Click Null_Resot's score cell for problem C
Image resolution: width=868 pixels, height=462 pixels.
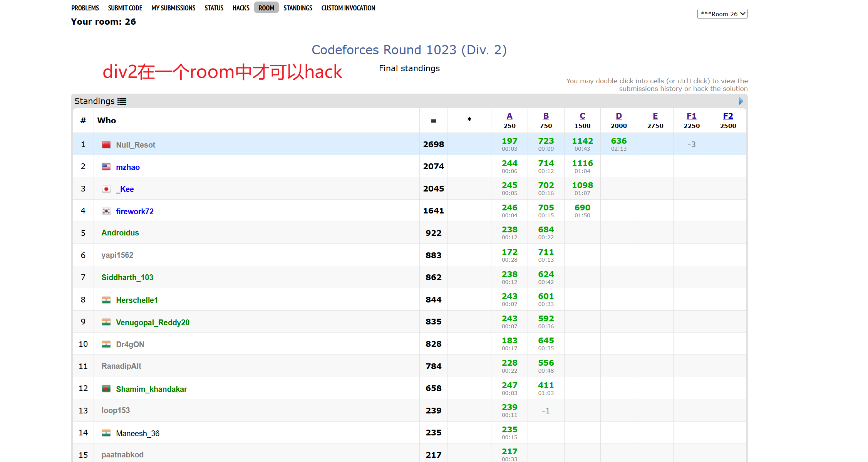(582, 144)
